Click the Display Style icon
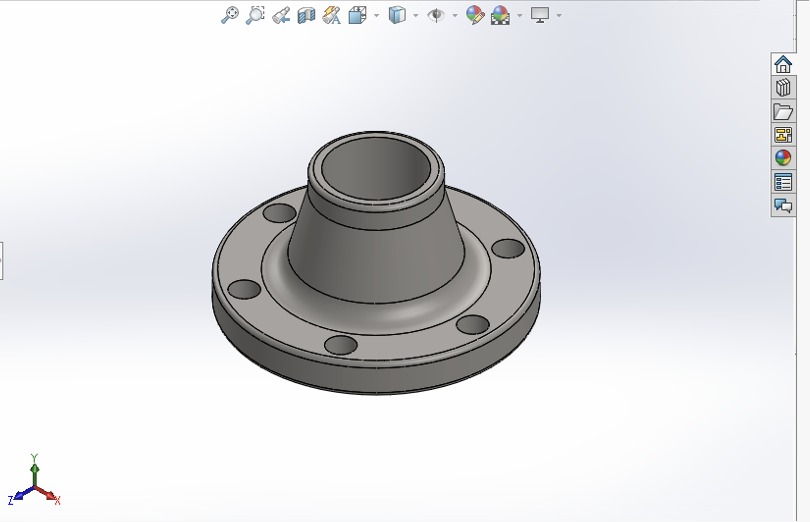Viewport: 810px width, 522px height. [x=397, y=15]
